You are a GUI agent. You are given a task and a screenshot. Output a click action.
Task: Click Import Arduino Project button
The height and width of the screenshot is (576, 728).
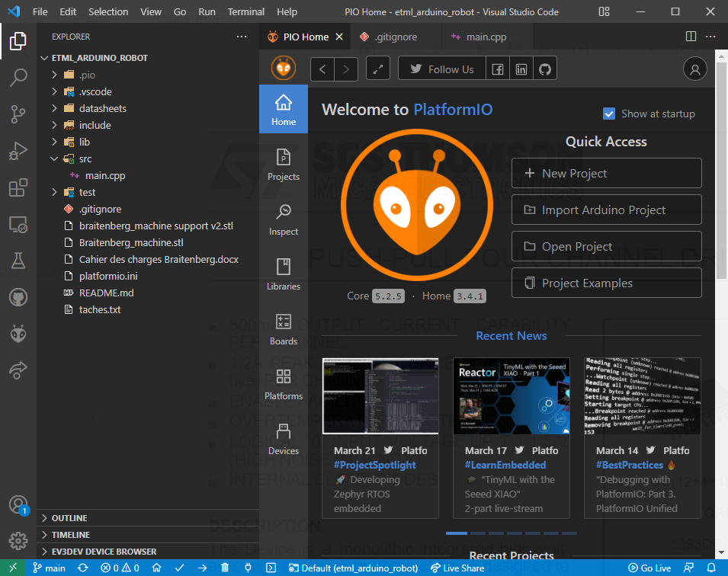606,210
